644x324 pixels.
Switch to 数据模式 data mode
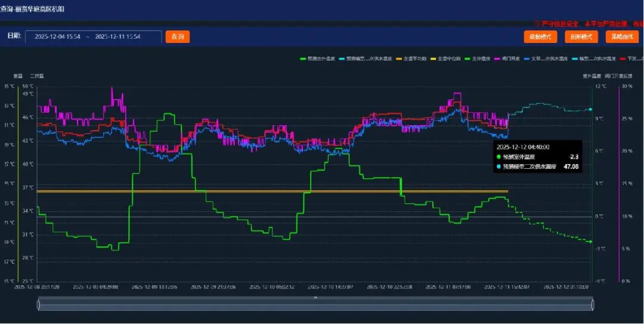(540, 37)
